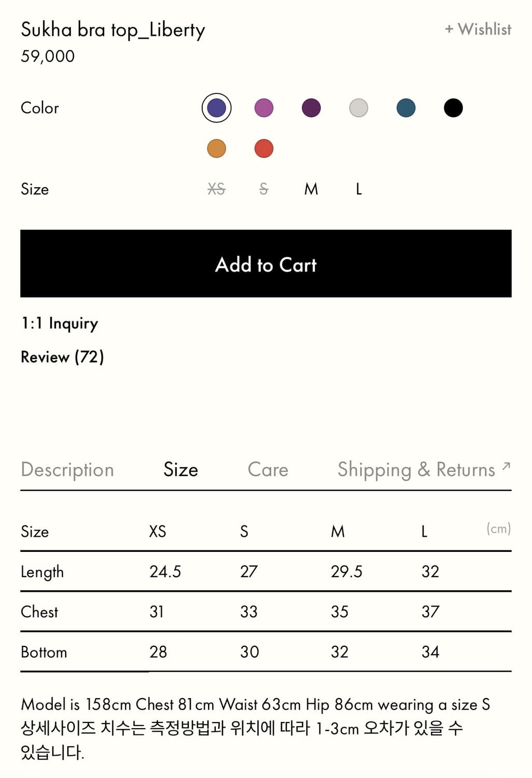
Task: Choose the red color swatch
Action: click(x=264, y=148)
